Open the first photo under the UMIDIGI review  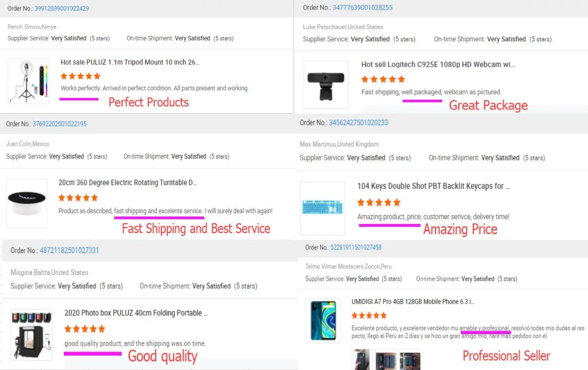362,360
